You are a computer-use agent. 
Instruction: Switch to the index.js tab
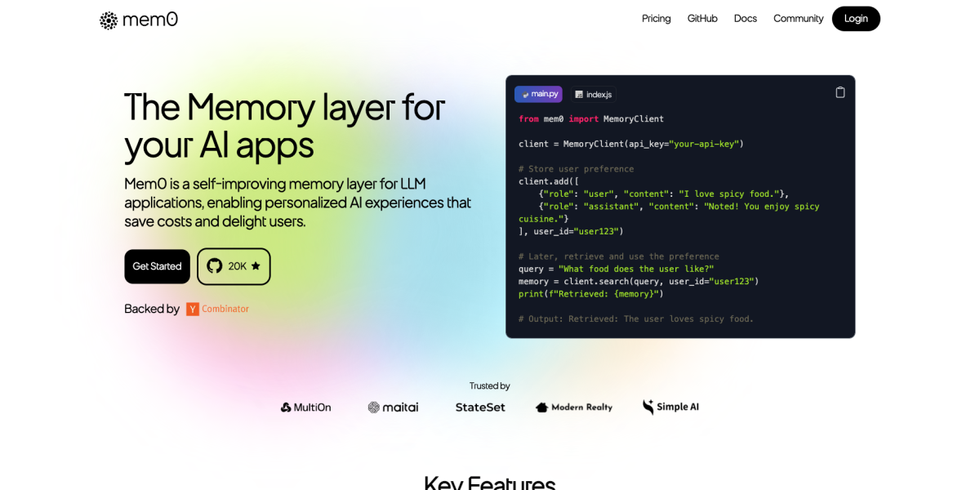593,94
